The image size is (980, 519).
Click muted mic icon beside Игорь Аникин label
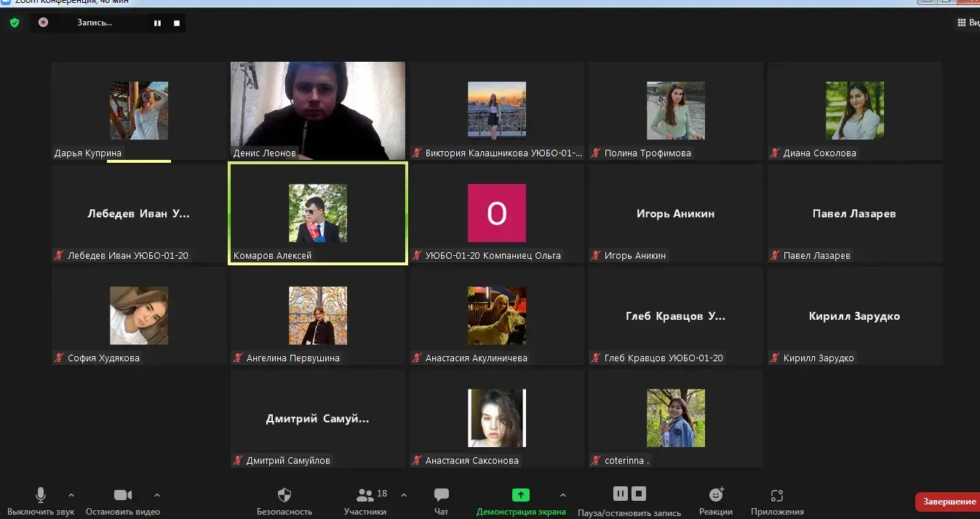click(597, 256)
